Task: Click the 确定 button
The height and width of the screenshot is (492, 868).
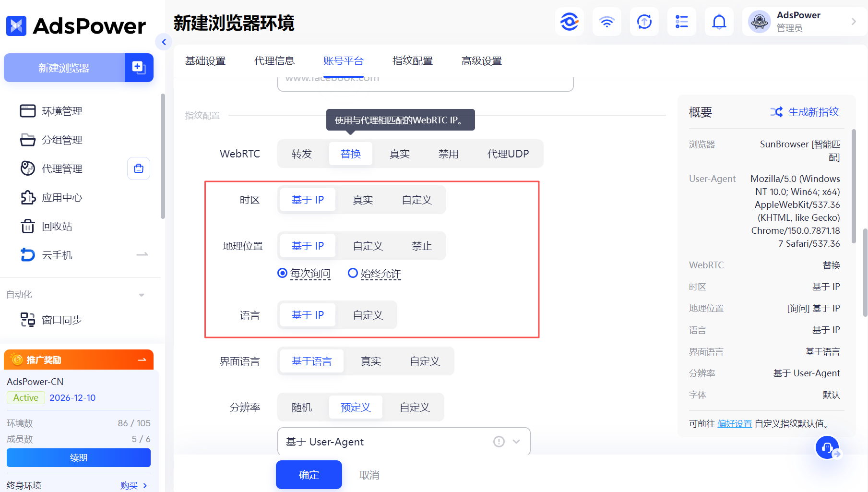Action: tap(309, 475)
